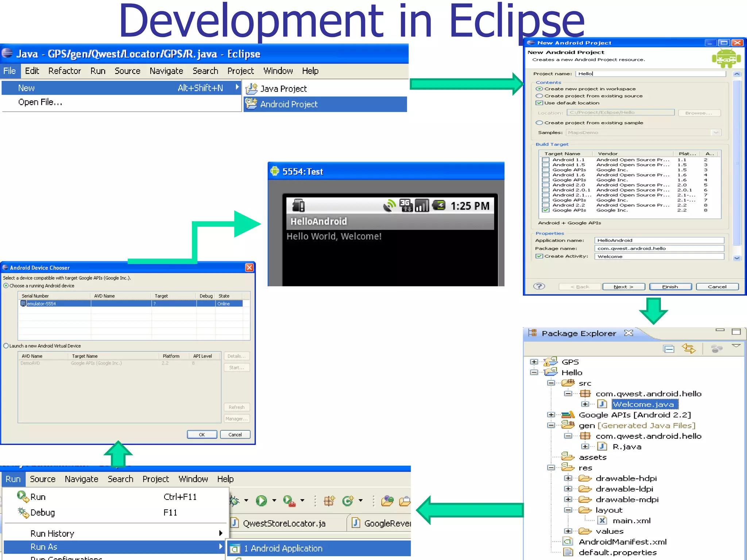Click the Finish button
The height and width of the screenshot is (560, 747).
(x=670, y=287)
